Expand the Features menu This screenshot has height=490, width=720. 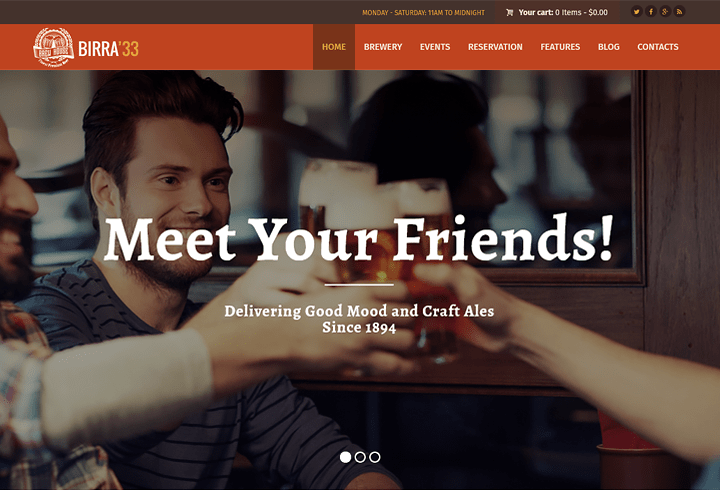pos(560,47)
